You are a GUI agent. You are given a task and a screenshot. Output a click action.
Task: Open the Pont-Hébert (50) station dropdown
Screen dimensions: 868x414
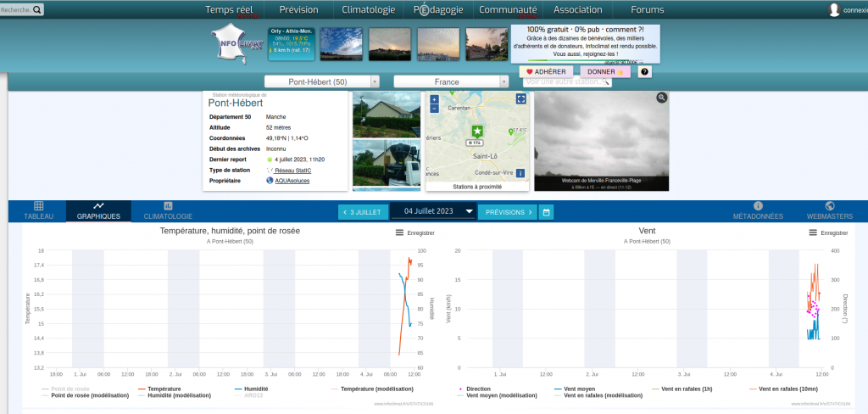coord(322,82)
